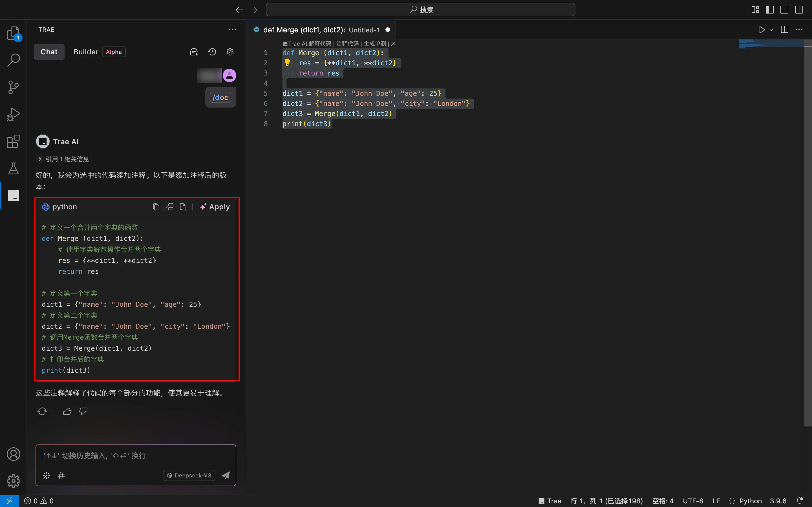Start a new chat session icon
Image resolution: width=812 pixels, height=507 pixels.
click(x=194, y=52)
